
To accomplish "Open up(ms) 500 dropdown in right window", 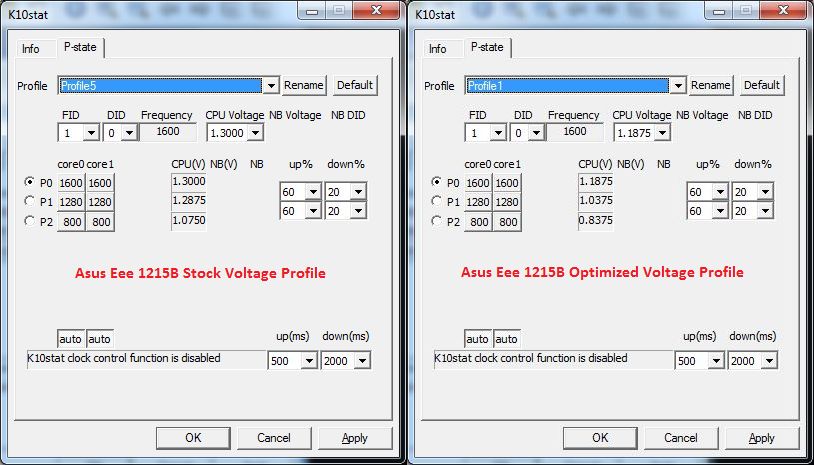I will [716, 361].
